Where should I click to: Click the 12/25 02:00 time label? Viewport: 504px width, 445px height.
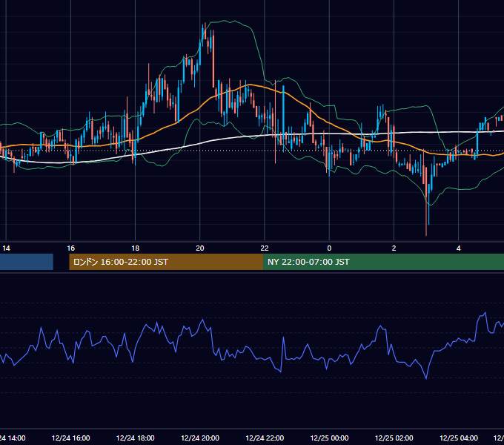(394, 438)
